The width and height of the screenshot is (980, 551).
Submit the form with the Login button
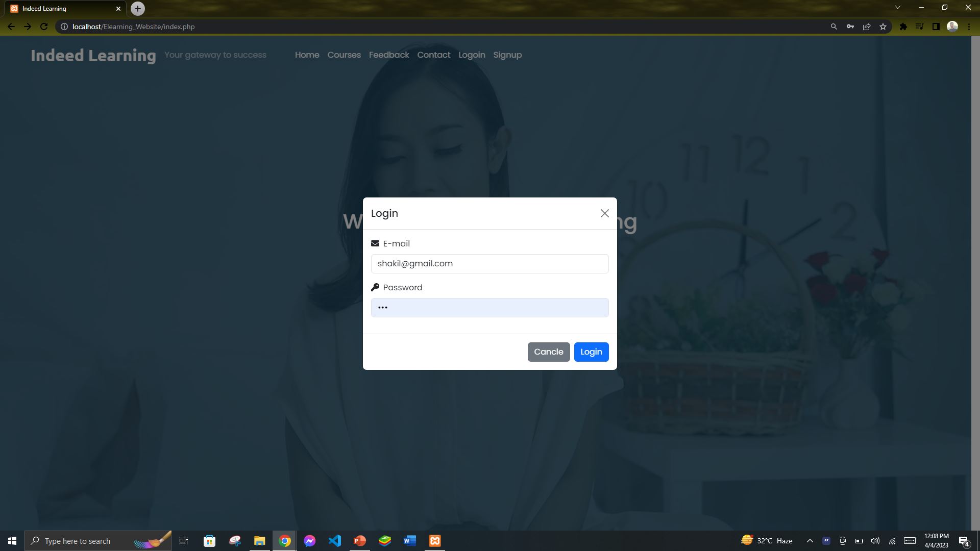pyautogui.click(x=591, y=352)
